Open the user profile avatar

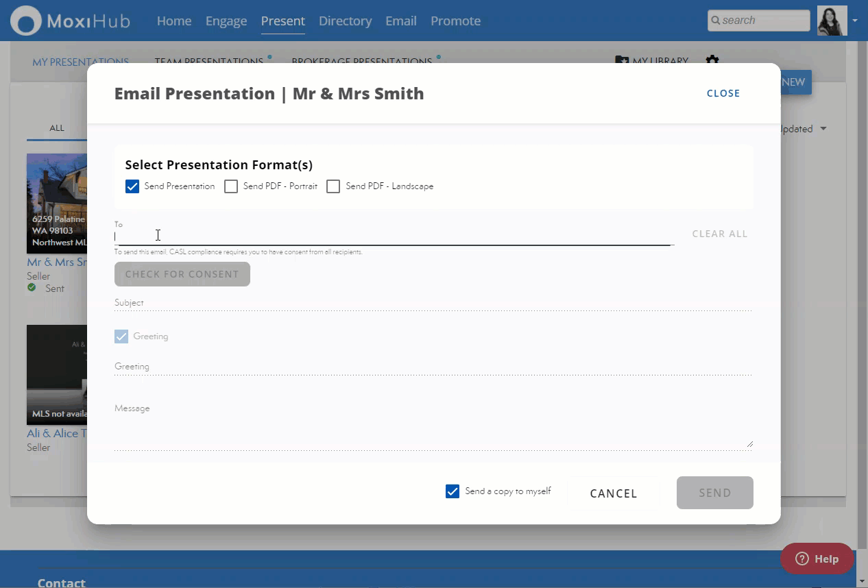[832, 21]
